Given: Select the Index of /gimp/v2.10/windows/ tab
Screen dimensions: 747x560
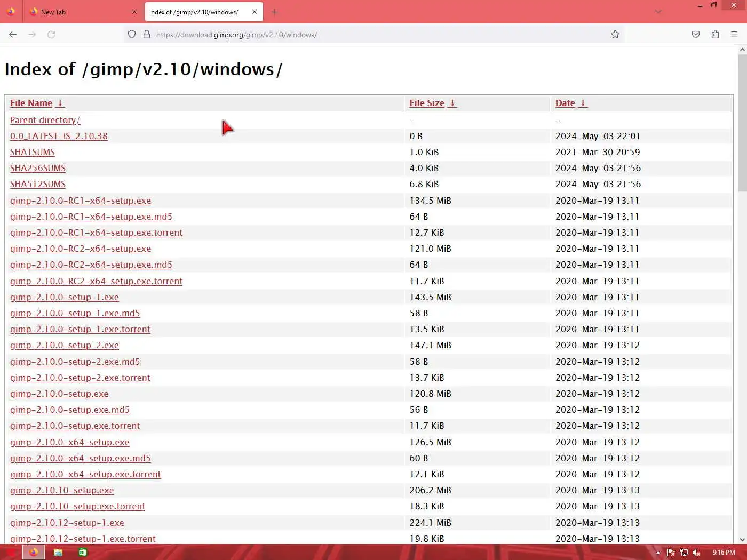Looking at the screenshot, I should (204, 12).
